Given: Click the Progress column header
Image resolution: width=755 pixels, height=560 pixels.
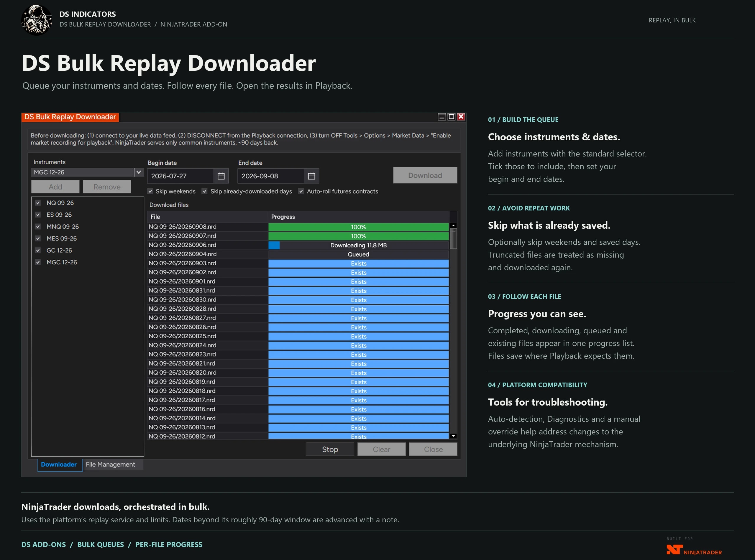Looking at the screenshot, I should click(x=359, y=217).
